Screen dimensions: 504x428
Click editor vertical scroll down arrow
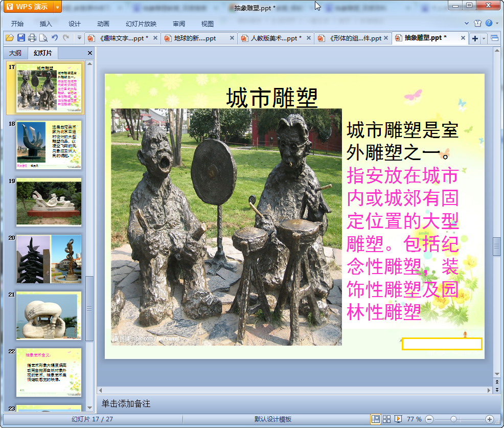[x=497, y=374]
